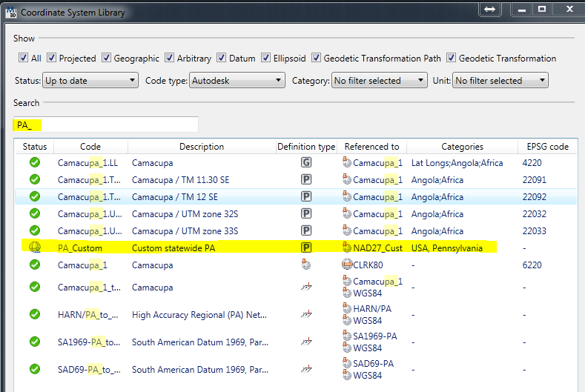The height and width of the screenshot is (392, 585).
Task: Open the Unit filter dropdown
Action: pyautogui.click(x=500, y=80)
